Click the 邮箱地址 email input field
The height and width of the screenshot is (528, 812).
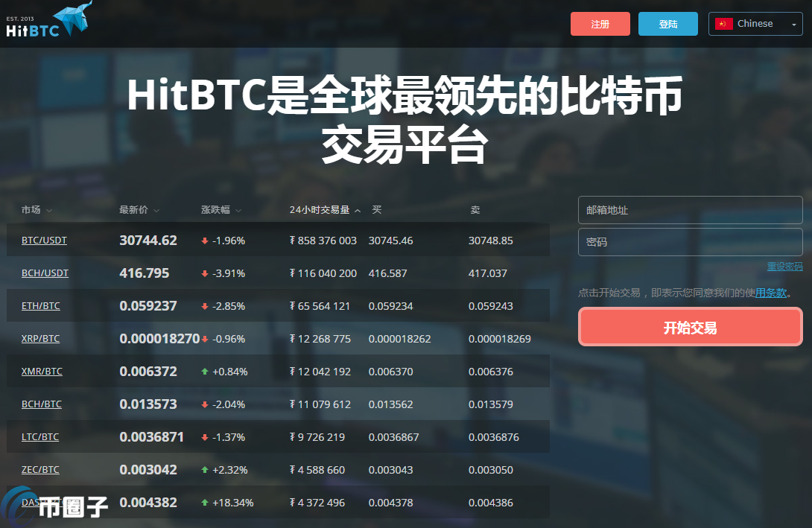click(x=691, y=210)
